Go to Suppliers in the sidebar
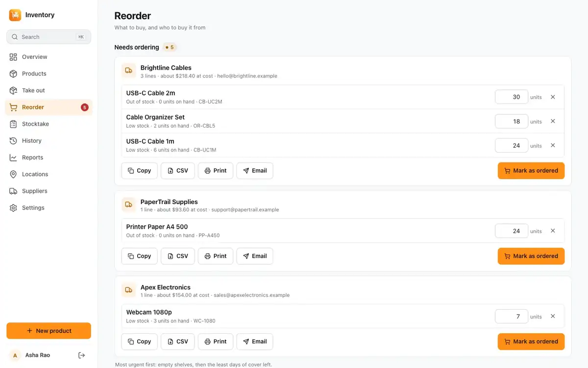The width and height of the screenshot is (588, 368). (x=49, y=191)
